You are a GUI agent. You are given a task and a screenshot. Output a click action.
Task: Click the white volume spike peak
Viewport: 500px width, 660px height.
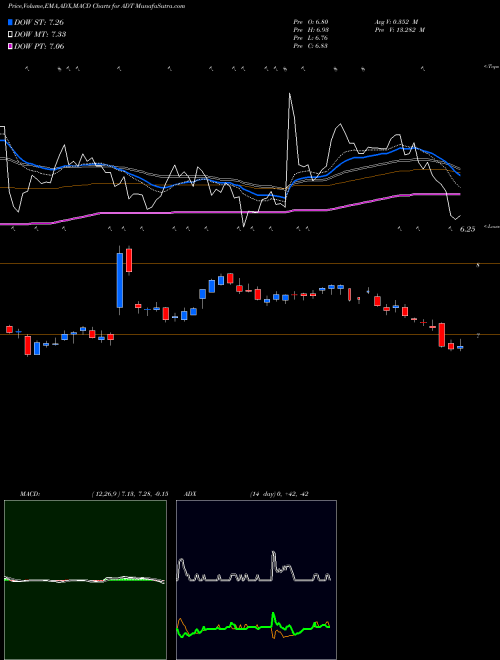[290, 94]
